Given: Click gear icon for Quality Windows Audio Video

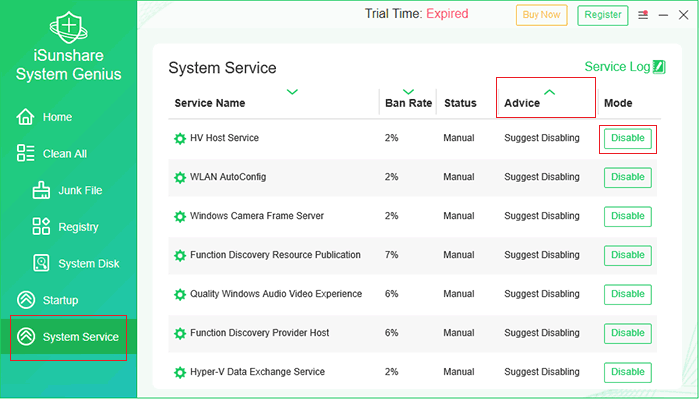Looking at the screenshot, I should point(179,295).
